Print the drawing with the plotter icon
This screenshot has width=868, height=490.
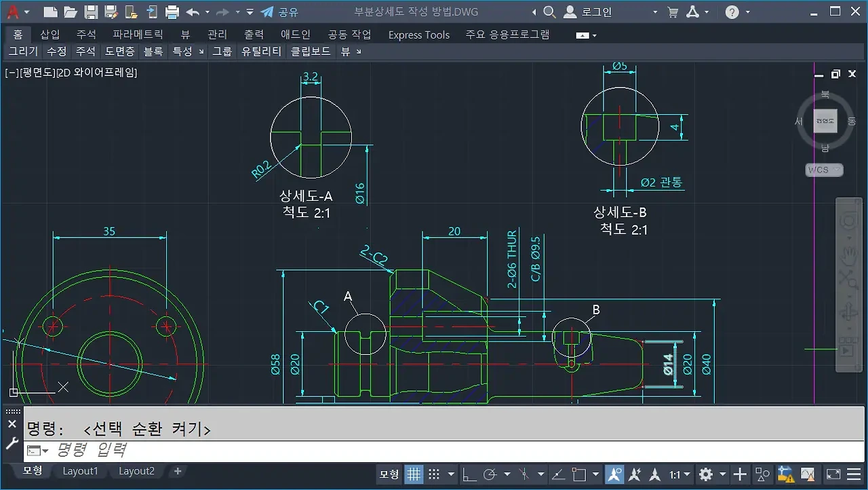point(172,12)
